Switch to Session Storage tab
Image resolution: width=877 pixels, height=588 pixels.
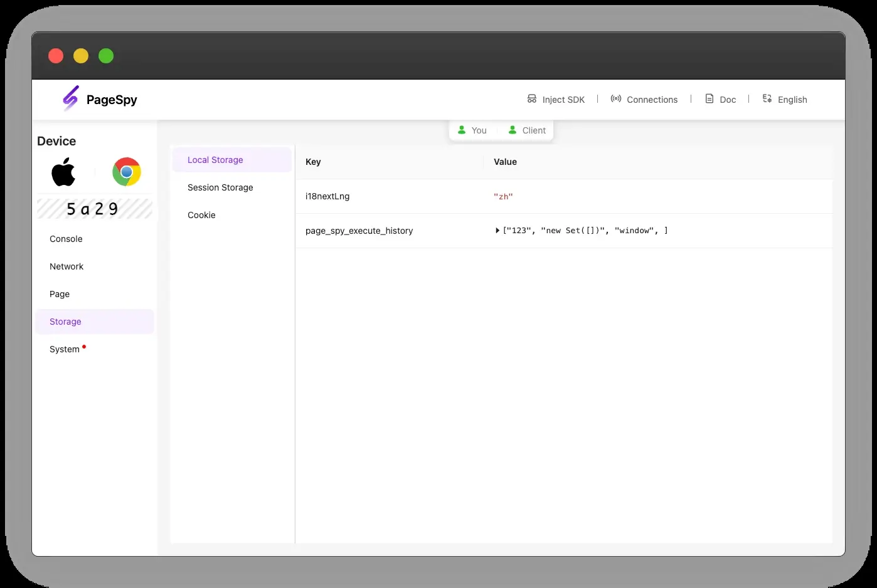click(x=232, y=187)
